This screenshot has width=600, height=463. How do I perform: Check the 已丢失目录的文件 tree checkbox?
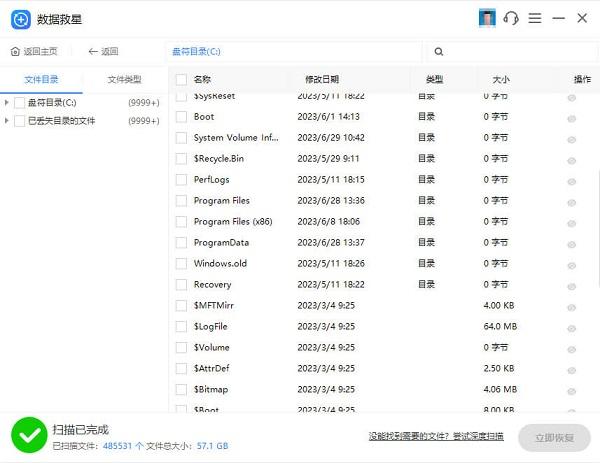click(x=20, y=121)
